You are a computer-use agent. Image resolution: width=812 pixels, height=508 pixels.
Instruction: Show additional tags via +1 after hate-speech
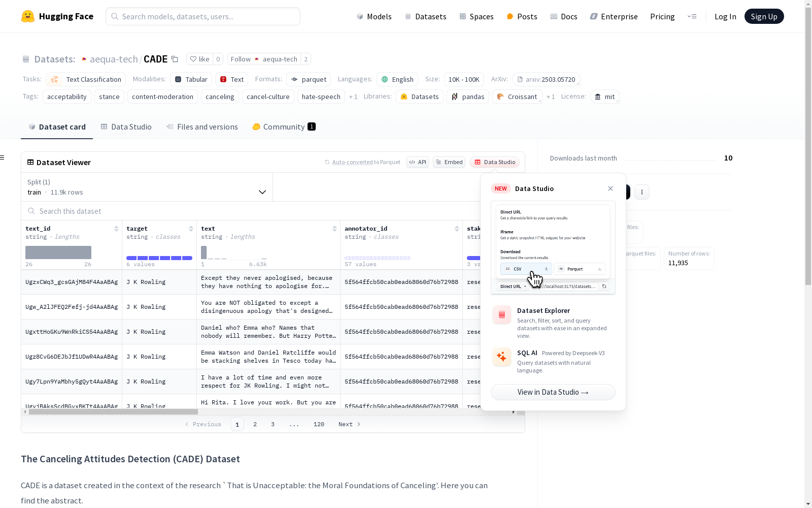pos(353,97)
